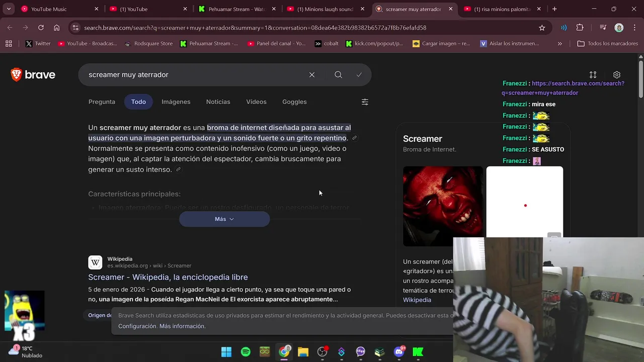The image size is (644, 362).
Task: Switch to the Goggles tab
Action: pyautogui.click(x=294, y=102)
